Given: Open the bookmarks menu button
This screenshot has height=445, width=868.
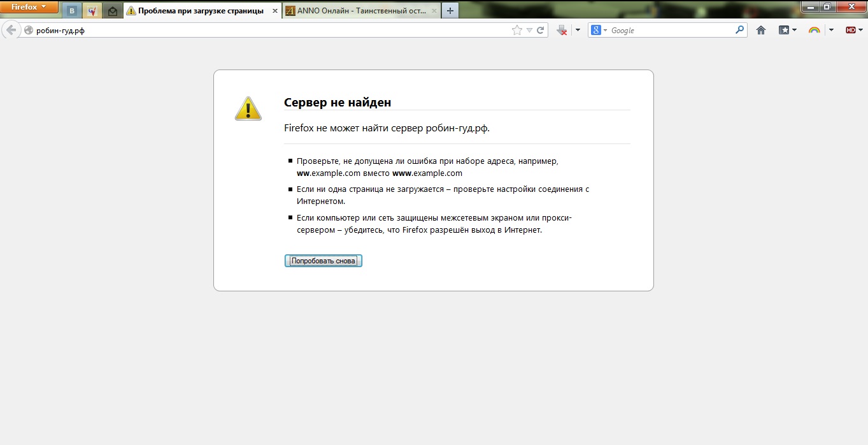Looking at the screenshot, I should point(788,30).
